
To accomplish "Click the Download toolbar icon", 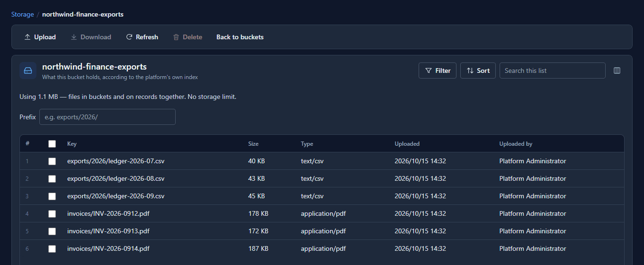I will pos(74,37).
